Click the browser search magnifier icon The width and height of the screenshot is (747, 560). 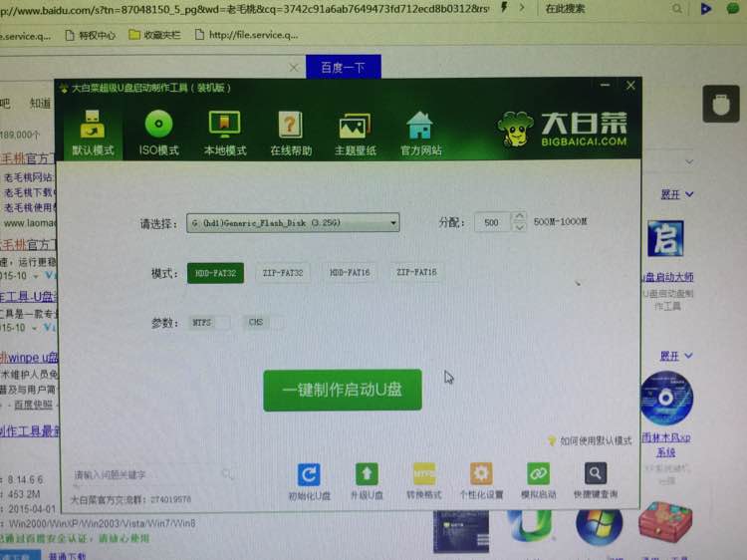coord(677,9)
